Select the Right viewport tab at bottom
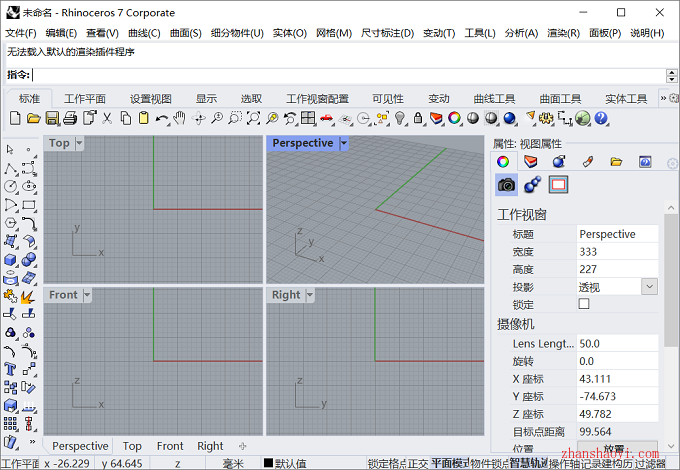Image resolution: width=680 pixels, height=470 pixels. point(210,446)
